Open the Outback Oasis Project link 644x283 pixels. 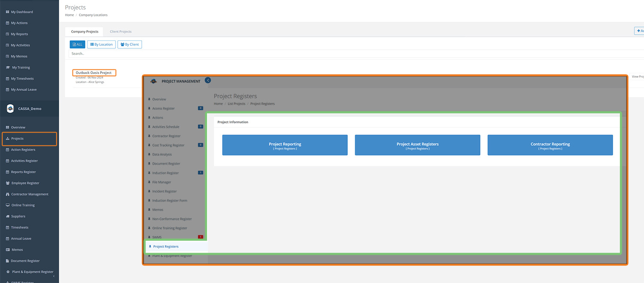(94, 73)
